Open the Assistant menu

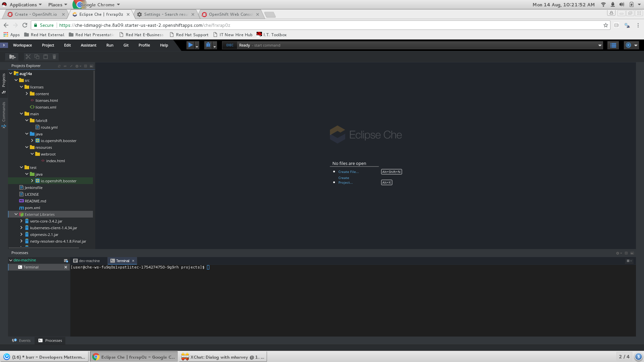coord(88,45)
